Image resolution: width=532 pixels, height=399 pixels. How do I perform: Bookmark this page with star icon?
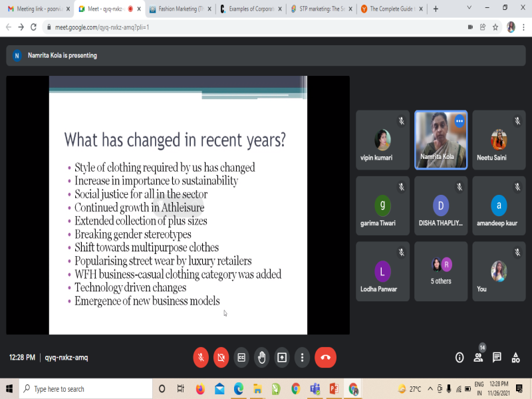495,27
